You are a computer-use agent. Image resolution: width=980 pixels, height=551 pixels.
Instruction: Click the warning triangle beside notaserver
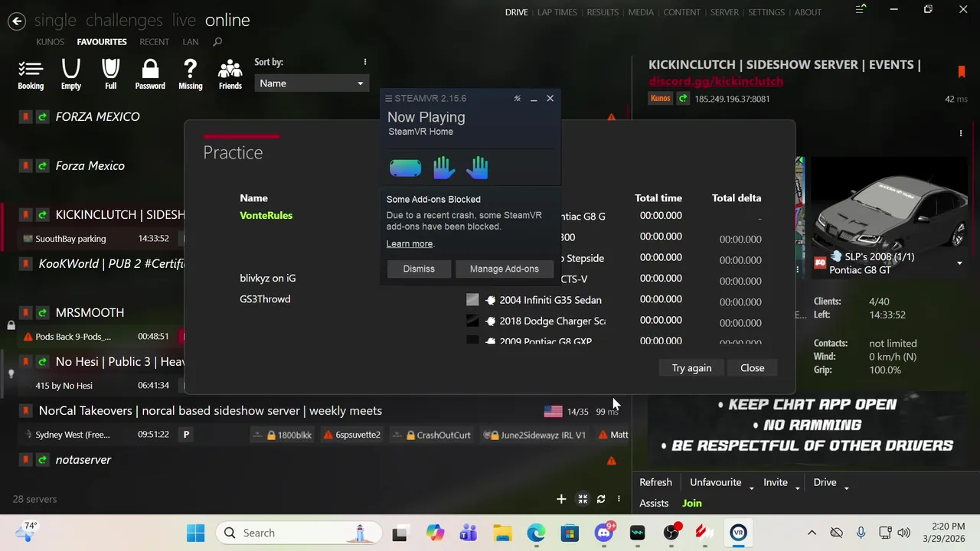pos(611,461)
